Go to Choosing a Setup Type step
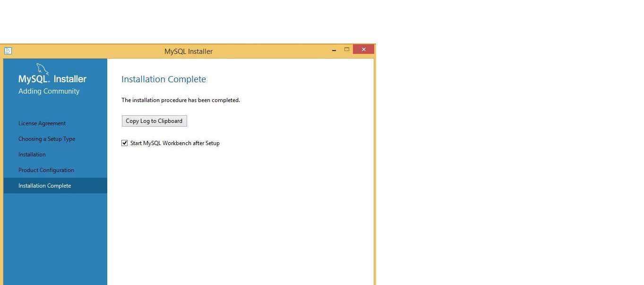The image size is (644, 285). (x=47, y=139)
